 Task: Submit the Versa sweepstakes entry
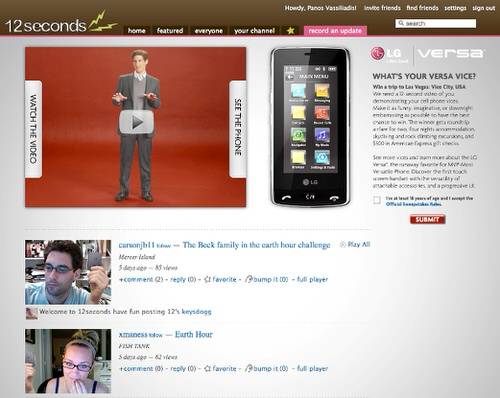(428, 219)
